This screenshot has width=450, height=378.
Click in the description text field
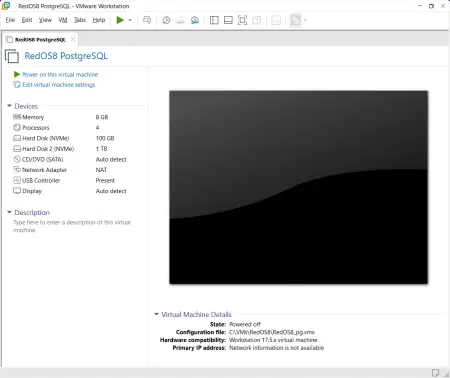(x=72, y=226)
